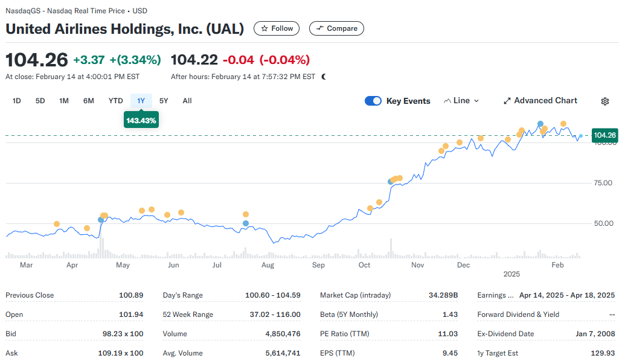Click the orange event marker in mid-December
The height and width of the screenshot is (364, 625).
click(x=481, y=138)
